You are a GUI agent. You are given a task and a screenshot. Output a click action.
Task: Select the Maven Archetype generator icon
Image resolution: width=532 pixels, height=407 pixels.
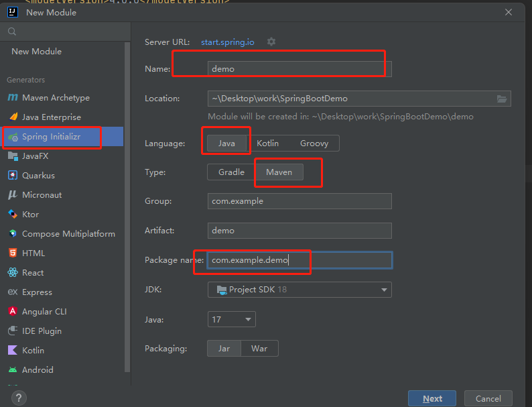[13, 98]
